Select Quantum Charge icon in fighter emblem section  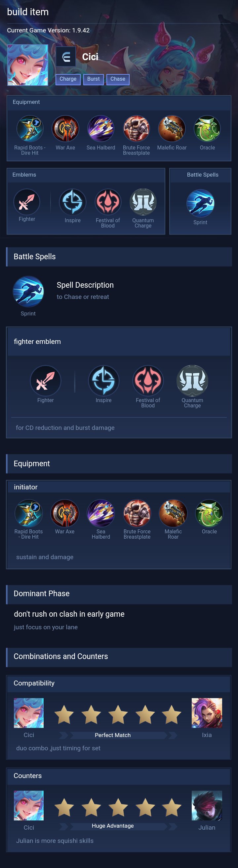click(x=192, y=380)
